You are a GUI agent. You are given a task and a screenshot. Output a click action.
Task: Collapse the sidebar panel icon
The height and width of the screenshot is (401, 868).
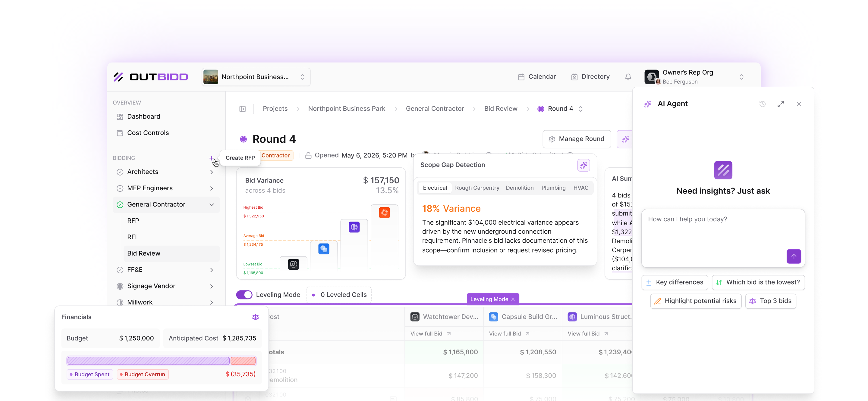tap(243, 109)
